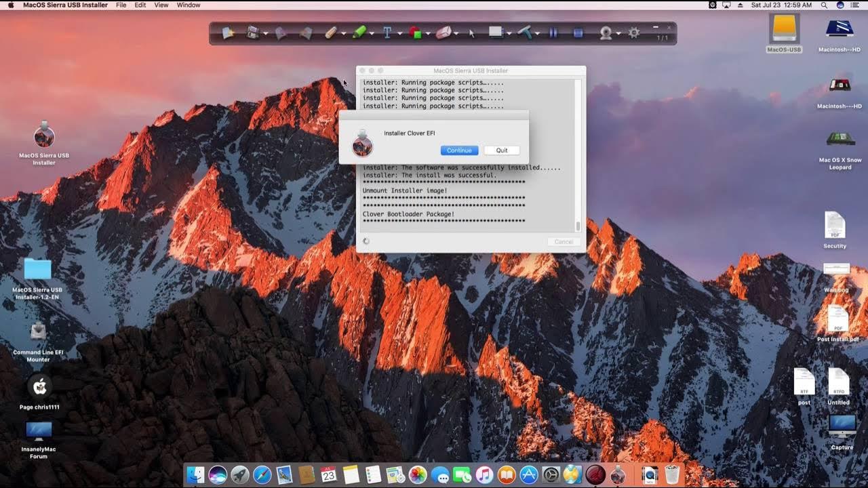868x488 pixels.
Task: Open Safari from the Dock
Action: click(262, 474)
